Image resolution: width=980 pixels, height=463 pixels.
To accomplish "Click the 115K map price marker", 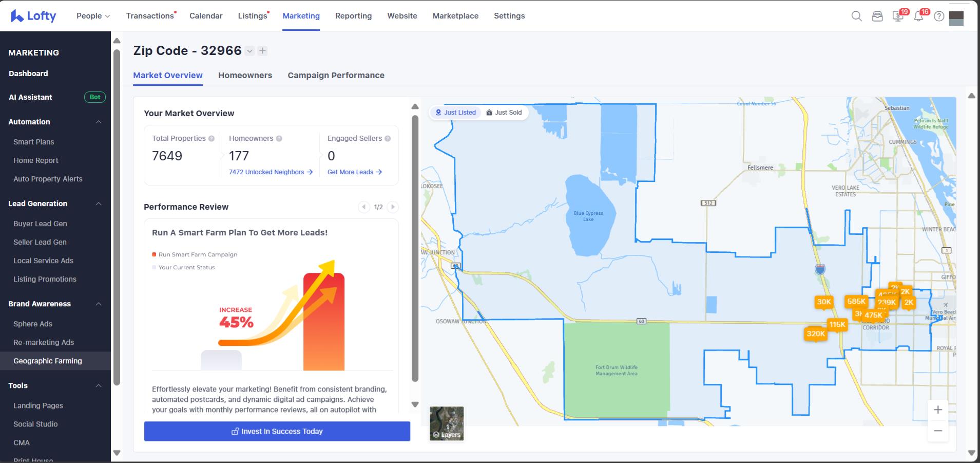I will (x=837, y=324).
